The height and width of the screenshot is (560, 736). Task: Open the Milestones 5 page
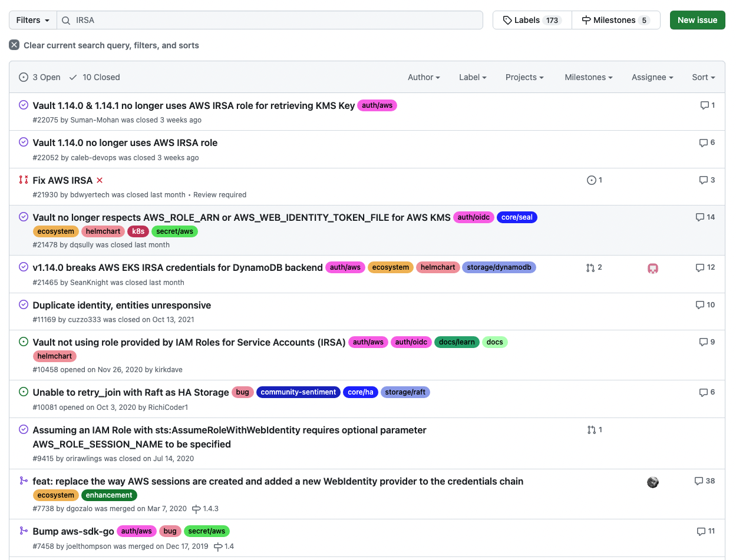[x=616, y=20]
